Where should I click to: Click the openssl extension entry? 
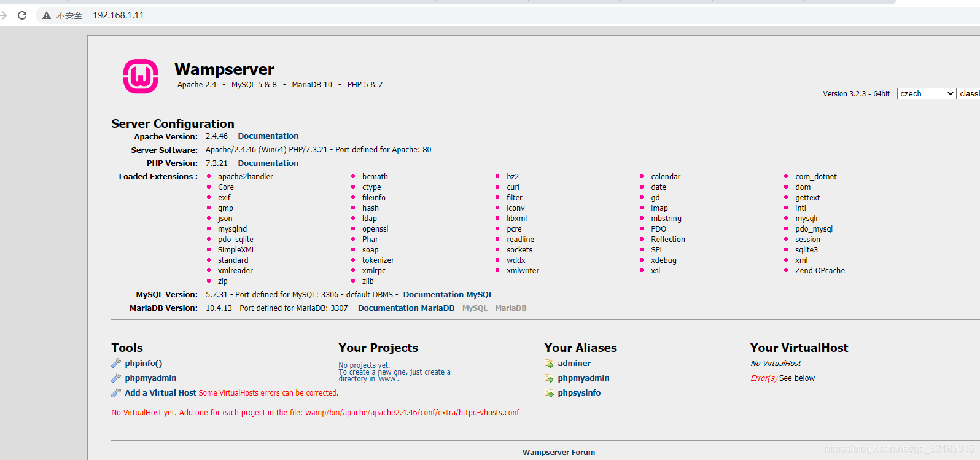point(375,229)
